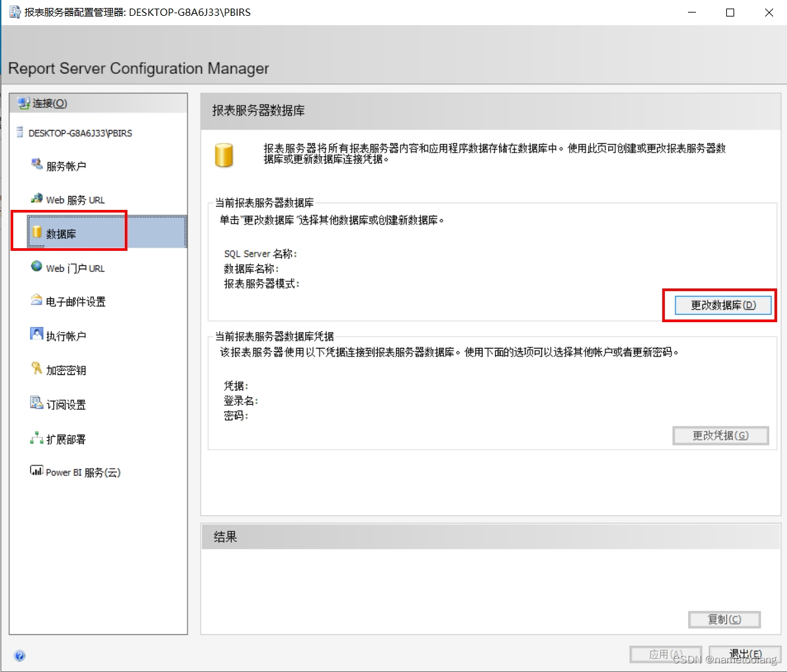Click the application icon in the title bar
Image resolution: width=787 pixels, height=672 pixels.
click(x=15, y=11)
